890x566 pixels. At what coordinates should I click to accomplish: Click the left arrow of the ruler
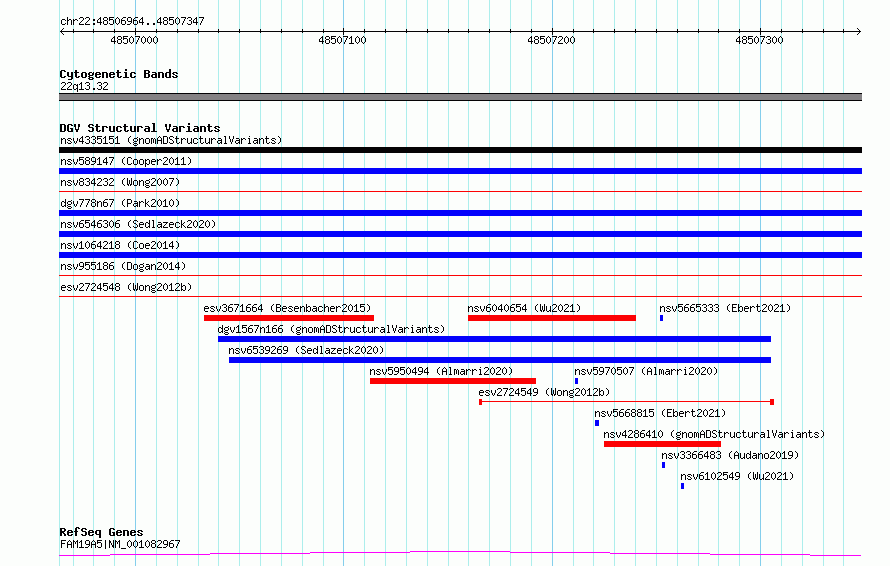click(x=62, y=31)
